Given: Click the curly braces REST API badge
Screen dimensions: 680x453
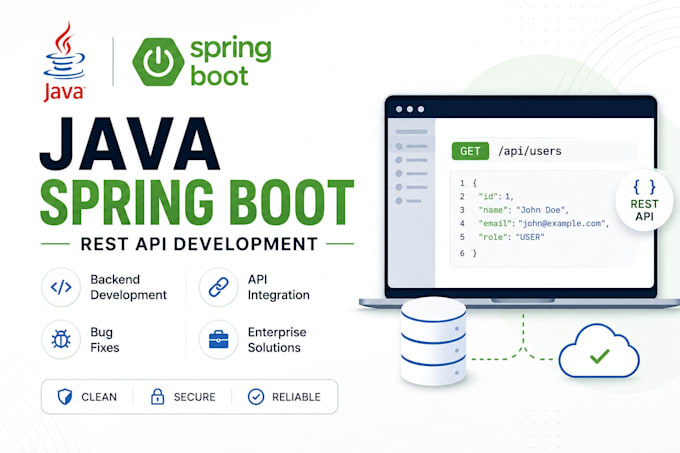Looking at the screenshot, I should pyautogui.click(x=644, y=200).
